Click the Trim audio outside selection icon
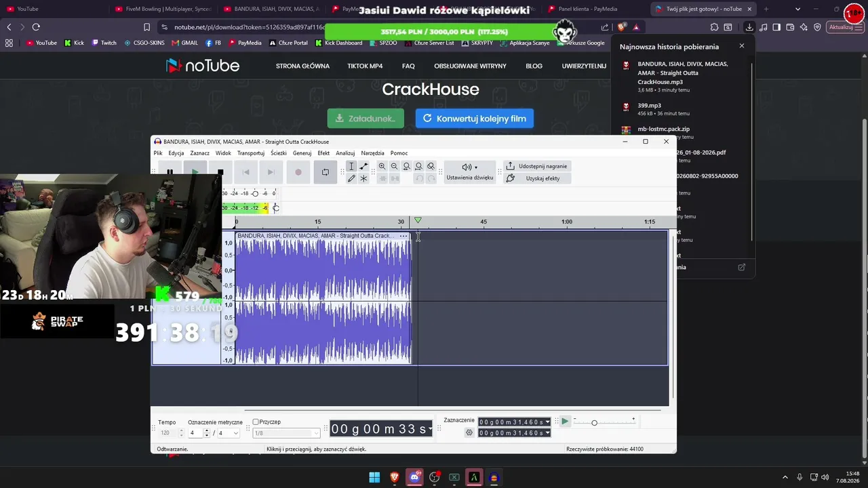Screen dimensions: 868x488 coord(382,178)
